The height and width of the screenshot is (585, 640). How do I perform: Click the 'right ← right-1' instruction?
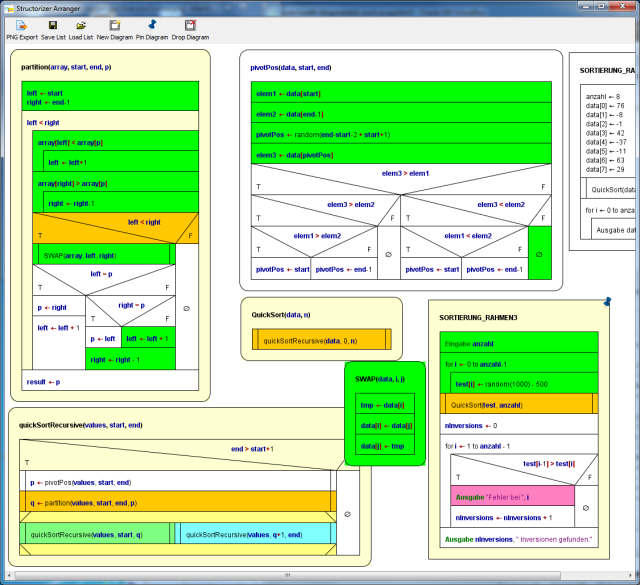[x=121, y=202]
